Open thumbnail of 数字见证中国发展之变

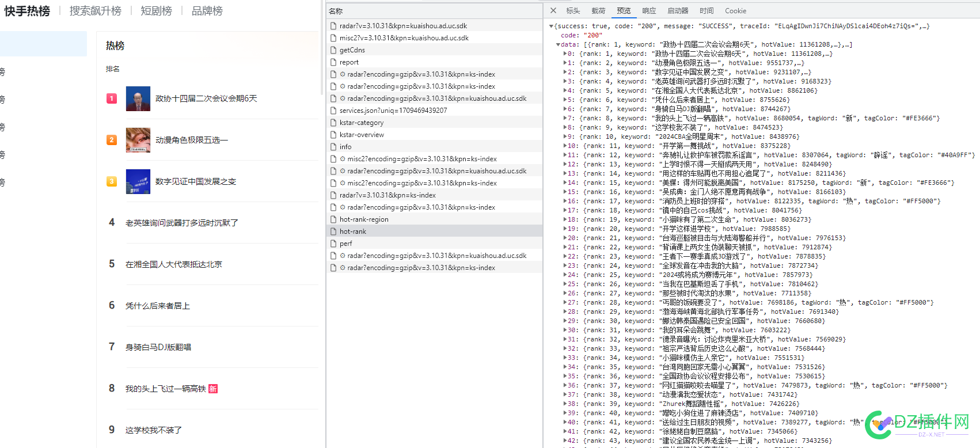(x=138, y=181)
